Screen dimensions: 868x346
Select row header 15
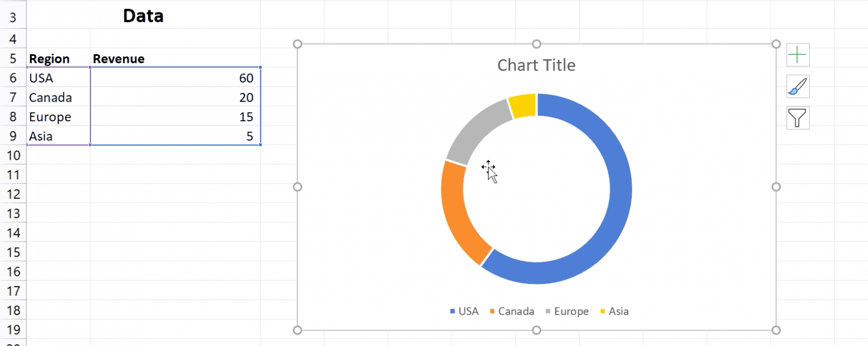pos(12,252)
